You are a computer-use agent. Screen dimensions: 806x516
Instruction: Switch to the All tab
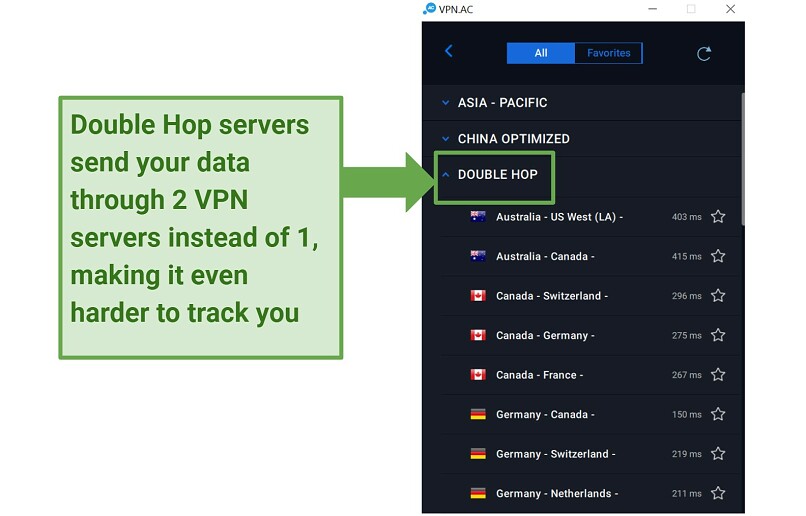[x=541, y=53]
